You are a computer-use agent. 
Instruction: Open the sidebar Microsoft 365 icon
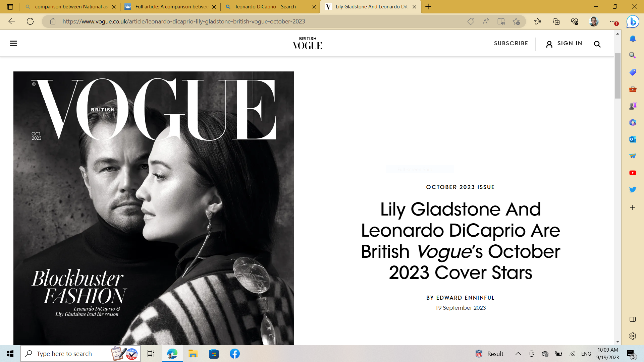633,122
